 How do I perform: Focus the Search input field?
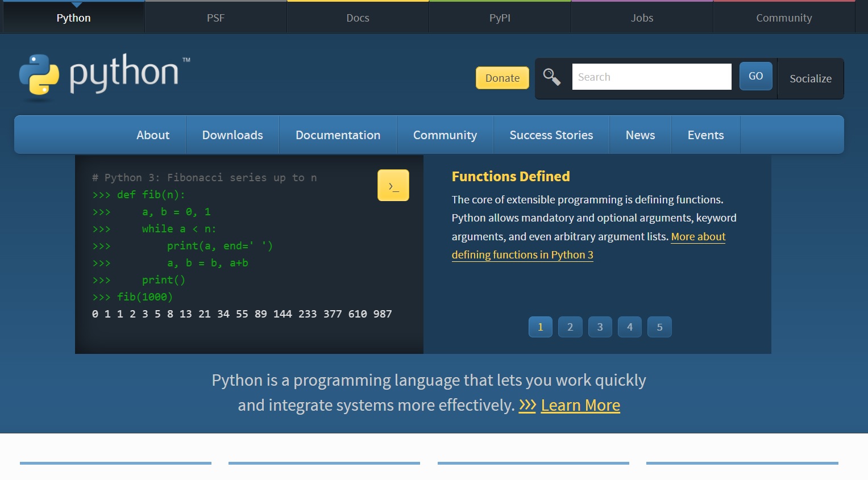tap(651, 77)
